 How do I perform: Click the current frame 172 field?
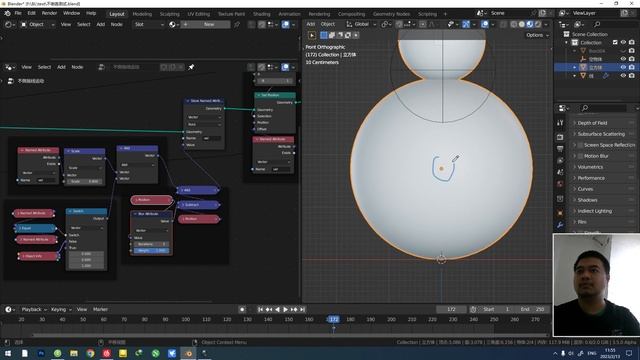(451, 309)
